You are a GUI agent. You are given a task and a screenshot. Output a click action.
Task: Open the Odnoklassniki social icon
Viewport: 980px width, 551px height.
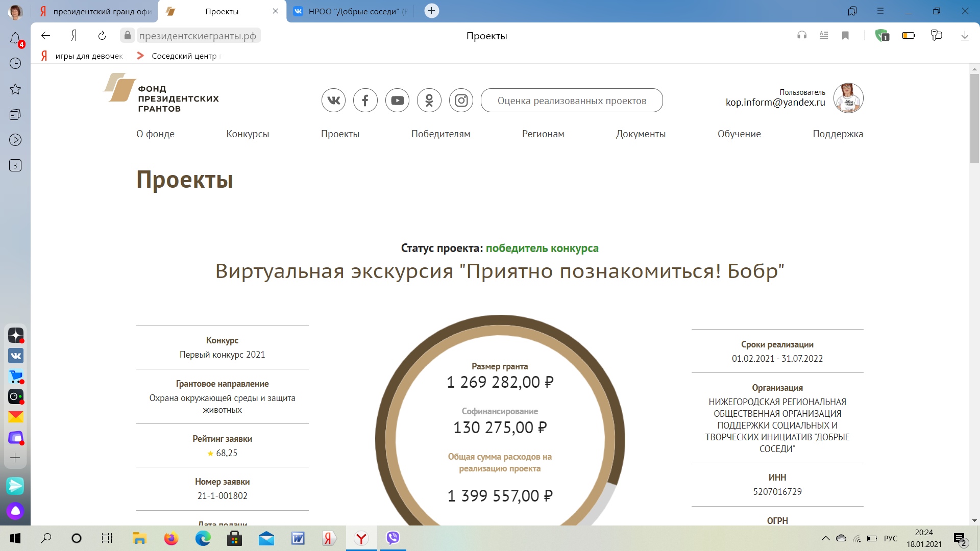coord(429,101)
